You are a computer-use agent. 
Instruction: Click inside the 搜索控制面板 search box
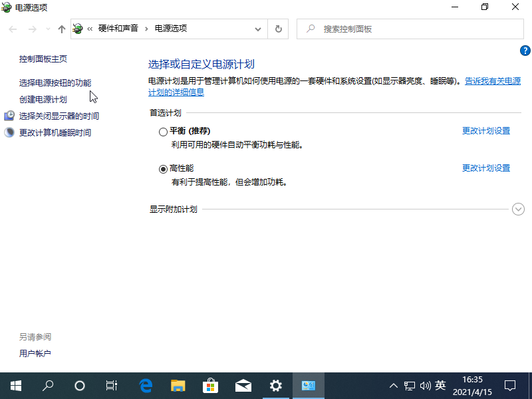[x=399, y=29]
